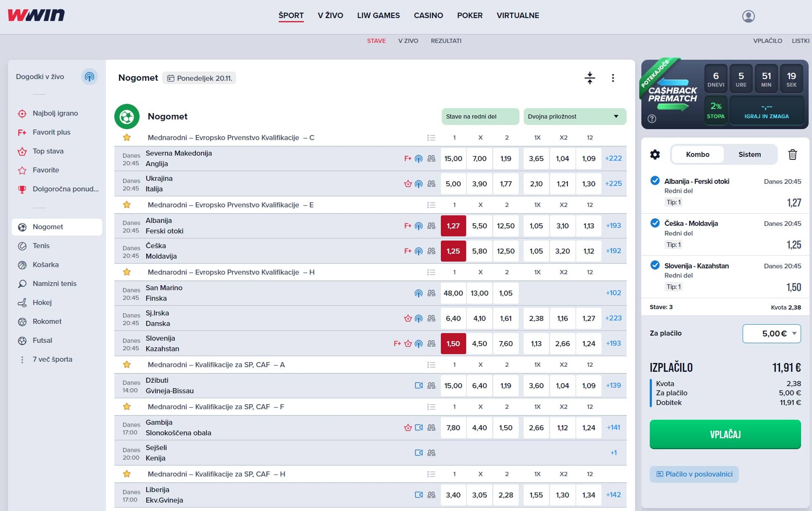This screenshot has width=812, height=511.
Task: Click the Plačilo v poslovalnici button
Action: coord(694,474)
